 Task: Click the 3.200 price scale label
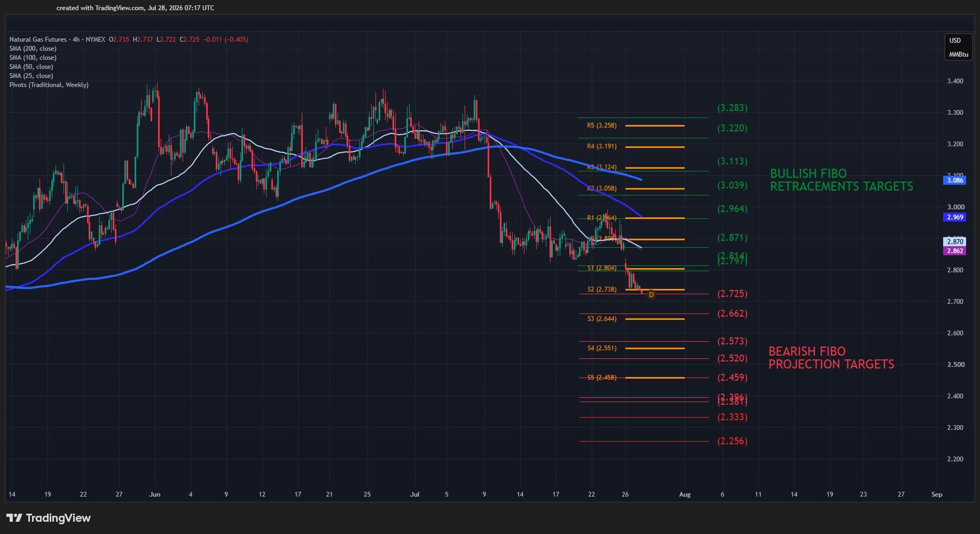[x=955, y=144]
